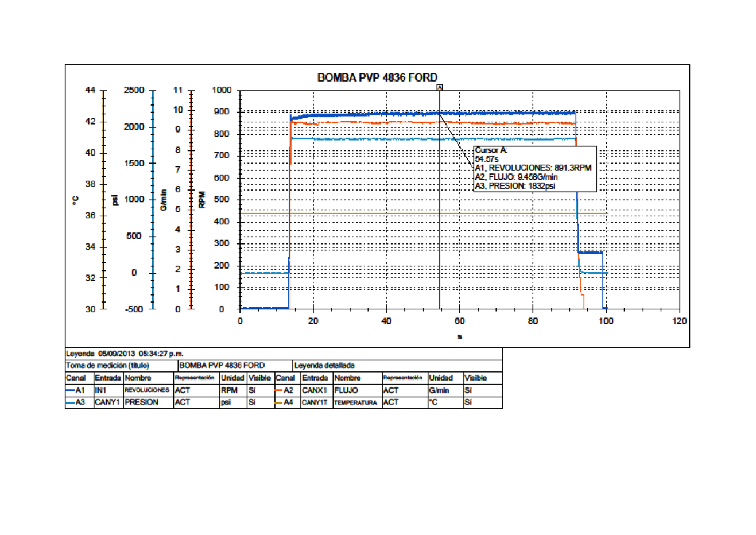The height and width of the screenshot is (535, 756).
Task: Click the 44 tick on the °C axis
Action: pos(90,90)
